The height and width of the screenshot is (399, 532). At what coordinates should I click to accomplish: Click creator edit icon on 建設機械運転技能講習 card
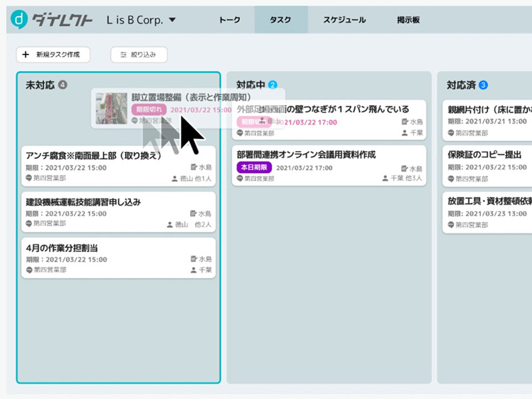tap(194, 213)
